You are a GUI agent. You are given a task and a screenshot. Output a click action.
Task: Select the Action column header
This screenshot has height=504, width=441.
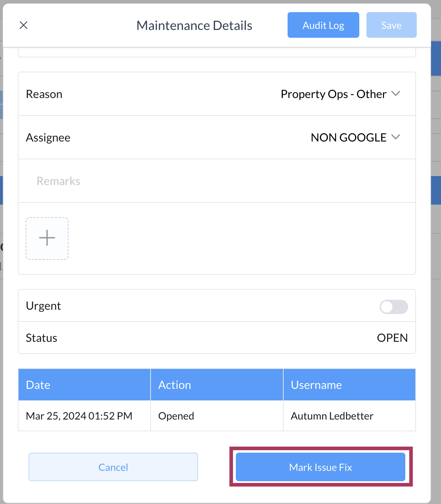coord(174,385)
